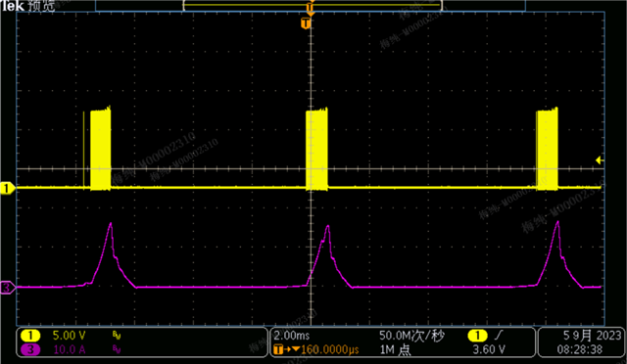This screenshot has width=627, height=364.
Task: Click the 2.00ms timebase readout
Action: (x=292, y=336)
